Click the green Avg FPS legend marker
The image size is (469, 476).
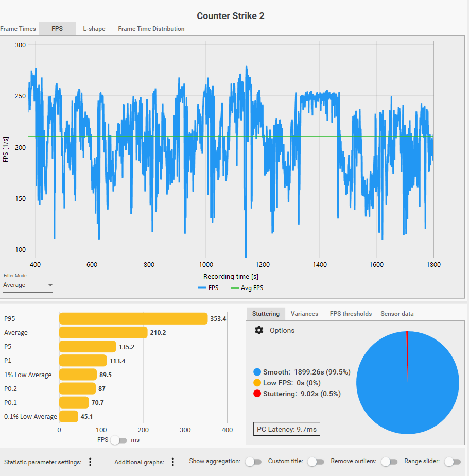(x=235, y=288)
